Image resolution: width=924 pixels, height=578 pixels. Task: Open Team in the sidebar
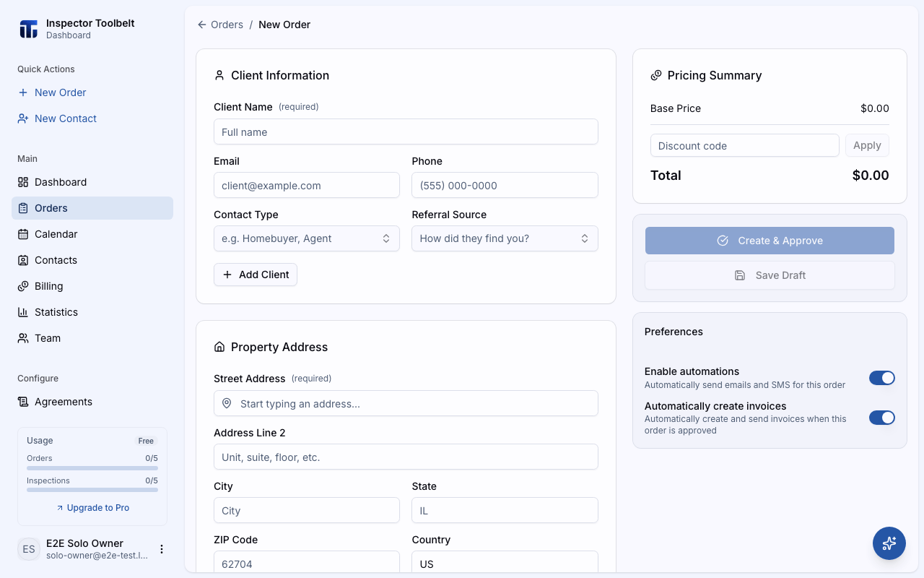coord(92,338)
